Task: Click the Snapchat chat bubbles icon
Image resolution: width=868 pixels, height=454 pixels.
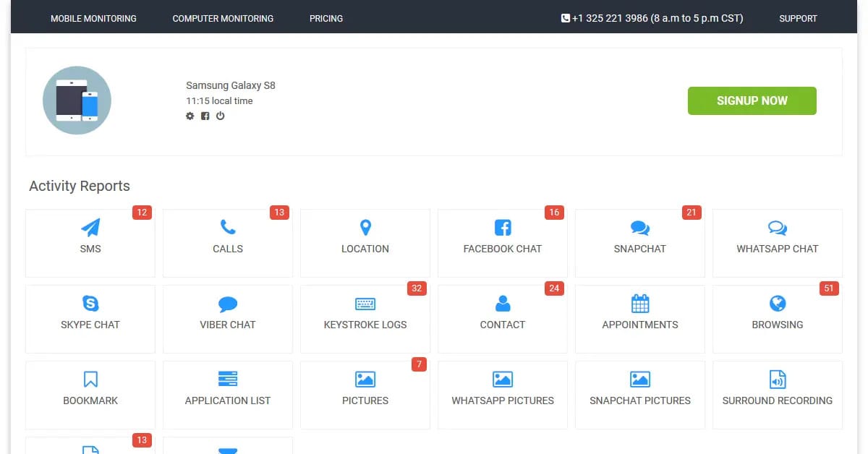Action: click(640, 228)
